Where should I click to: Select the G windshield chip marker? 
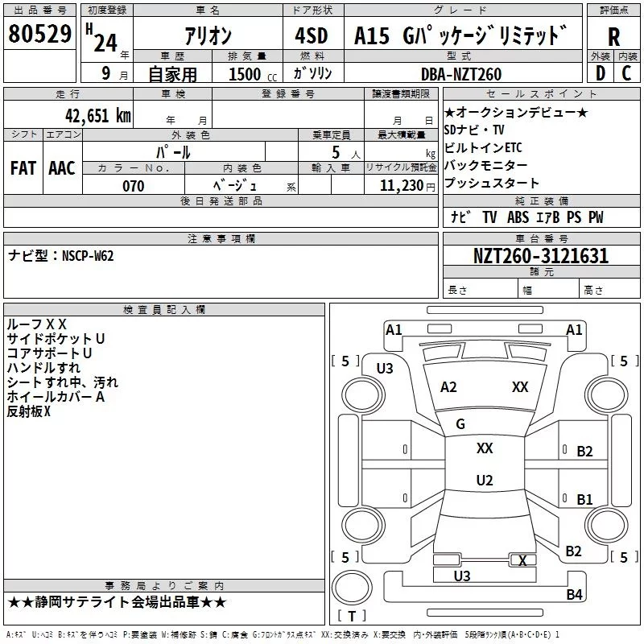(460, 424)
